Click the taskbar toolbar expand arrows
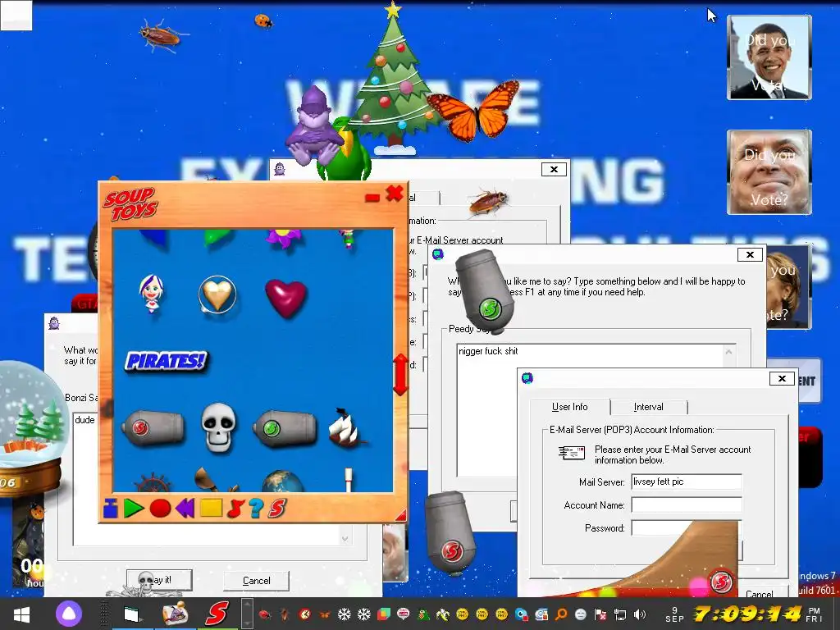 point(247,614)
